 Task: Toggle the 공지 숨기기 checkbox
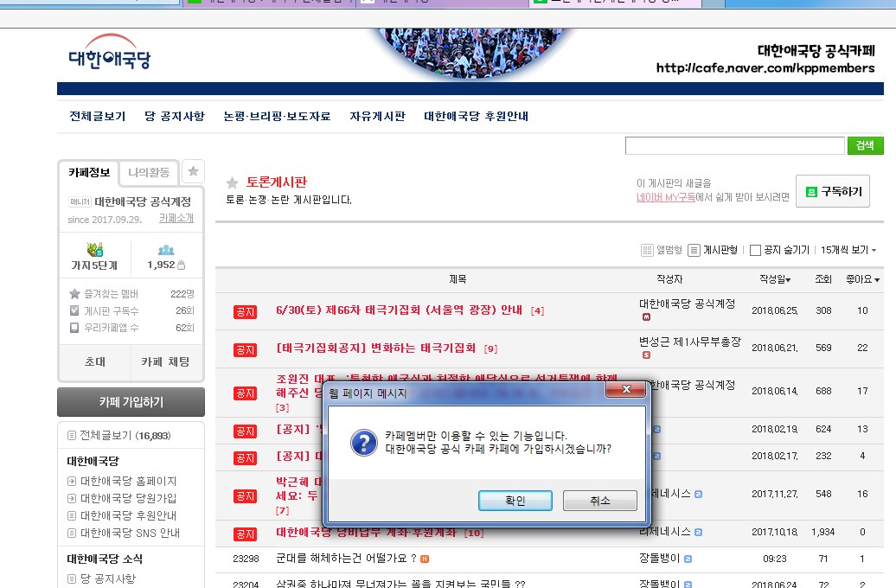click(755, 250)
